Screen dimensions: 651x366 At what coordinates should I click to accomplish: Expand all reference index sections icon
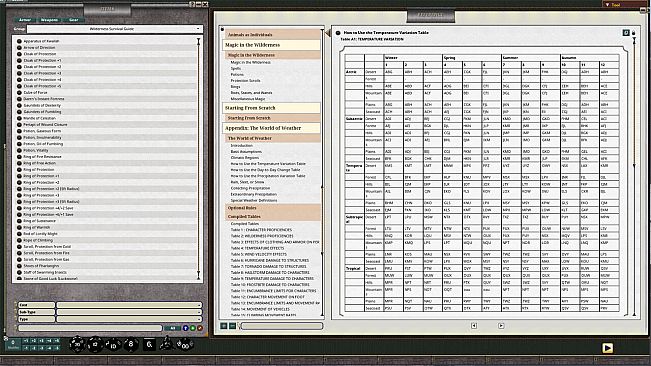(223, 326)
